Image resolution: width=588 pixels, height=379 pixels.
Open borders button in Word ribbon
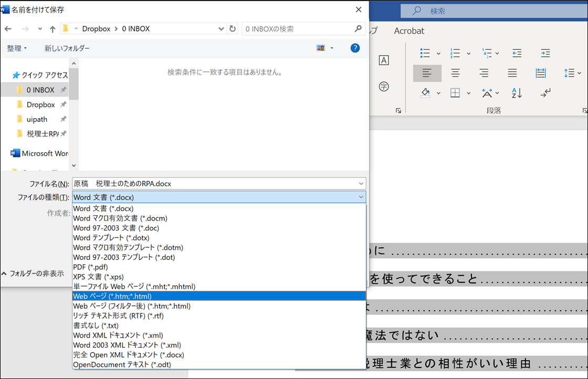[x=455, y=92]
